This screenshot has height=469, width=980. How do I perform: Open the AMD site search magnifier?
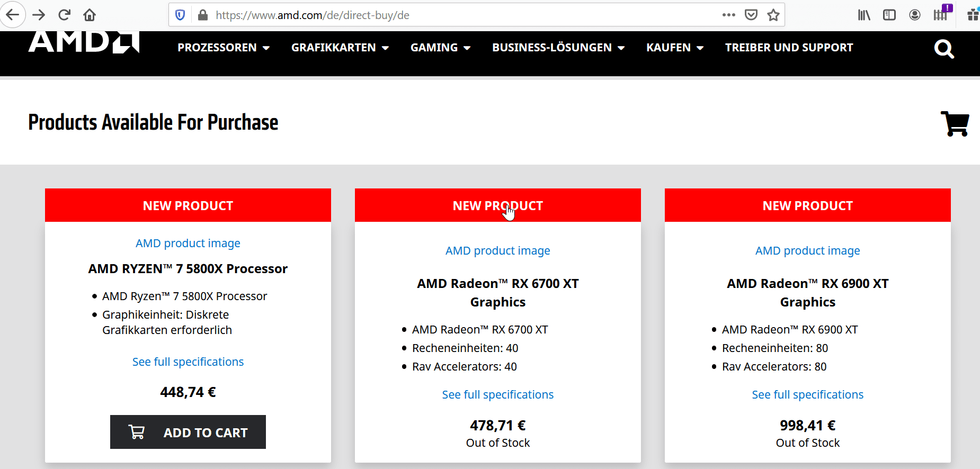pyautogui.click(x=944, y=49)
